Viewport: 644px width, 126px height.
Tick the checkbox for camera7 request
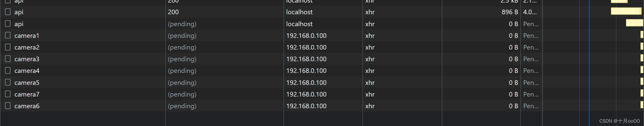tap(8, 94)
